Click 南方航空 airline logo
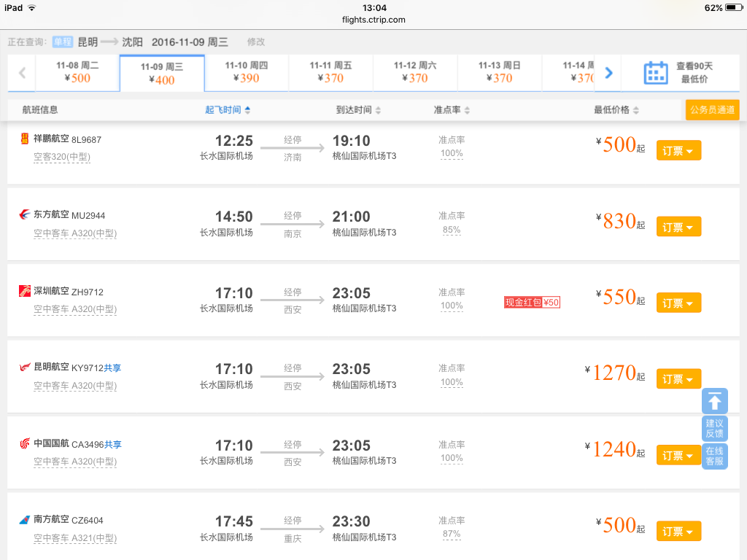 click(x=24, y=520)
